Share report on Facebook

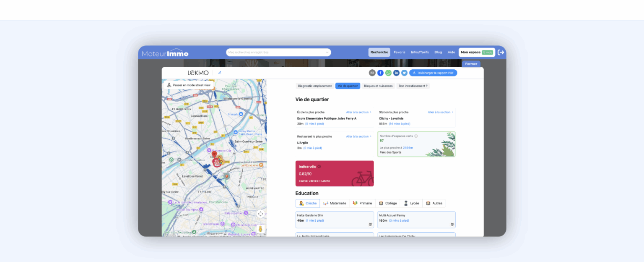click(x=380, y=73)
